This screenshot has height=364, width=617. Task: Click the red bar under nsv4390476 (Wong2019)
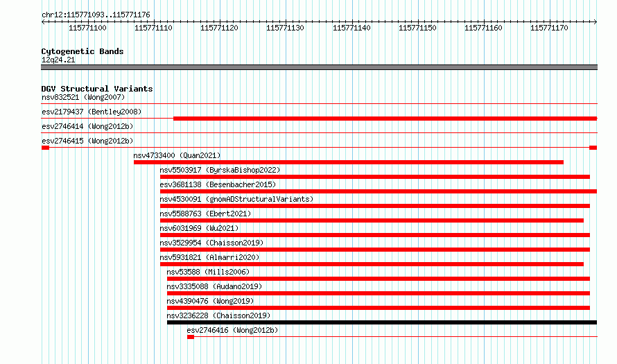coord(379,308)
